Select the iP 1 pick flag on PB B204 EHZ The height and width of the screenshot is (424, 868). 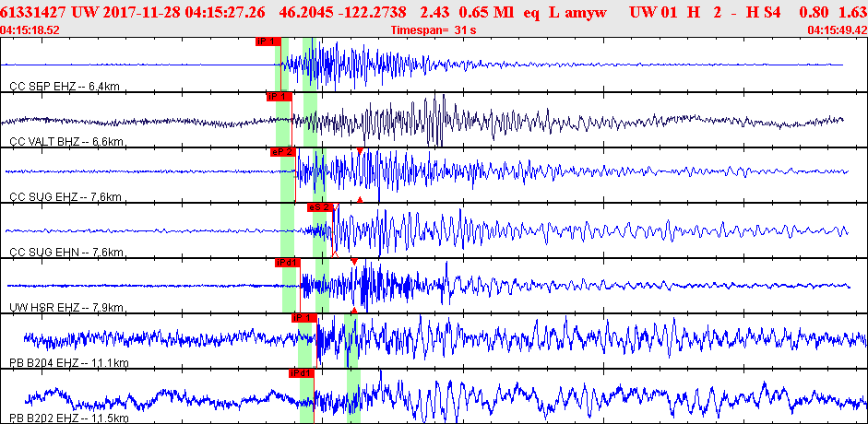click(303, 318)
